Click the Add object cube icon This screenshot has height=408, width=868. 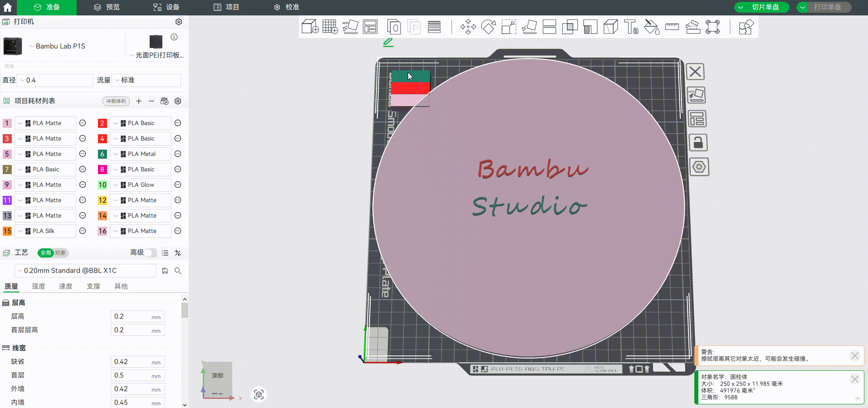[x=310, y=27]
